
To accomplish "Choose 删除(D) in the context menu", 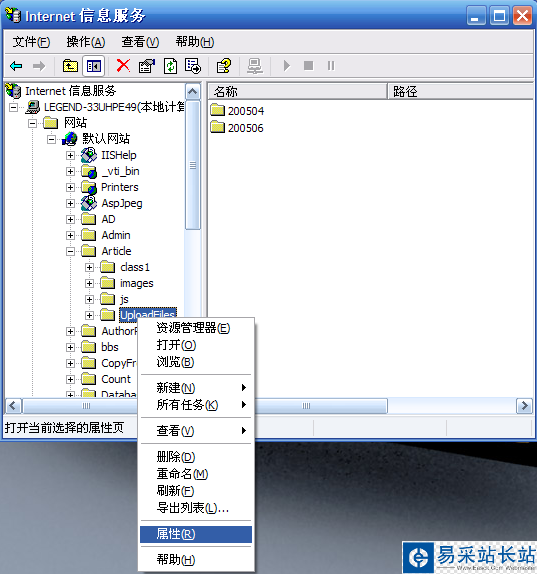I will pyautogui.click(x=196, y=456).
